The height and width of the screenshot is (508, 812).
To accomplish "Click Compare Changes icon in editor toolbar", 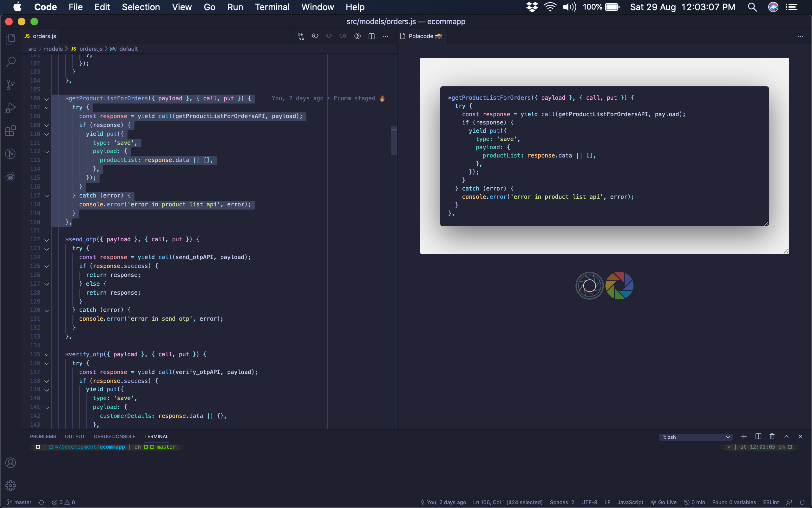I will [301, 36].
